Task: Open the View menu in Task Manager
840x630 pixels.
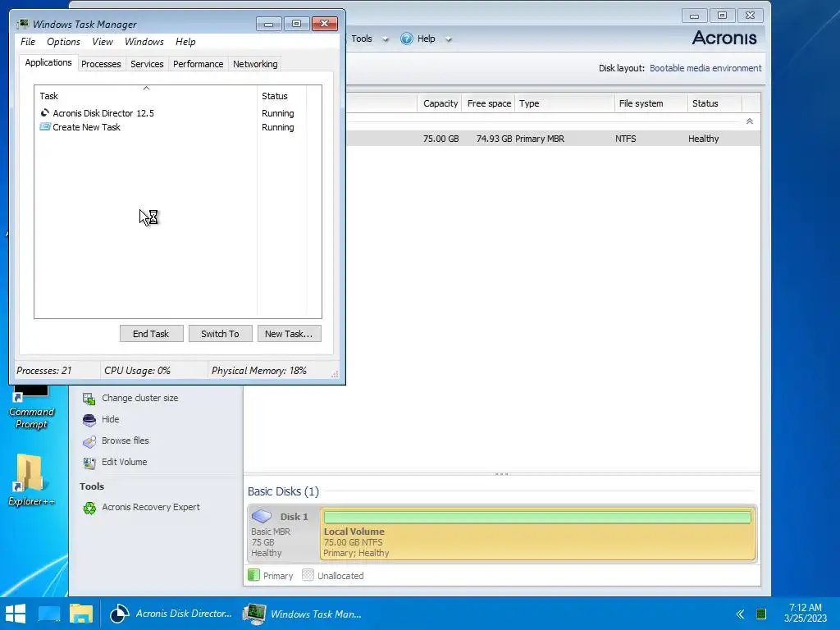Action: [x=103, y=42]
